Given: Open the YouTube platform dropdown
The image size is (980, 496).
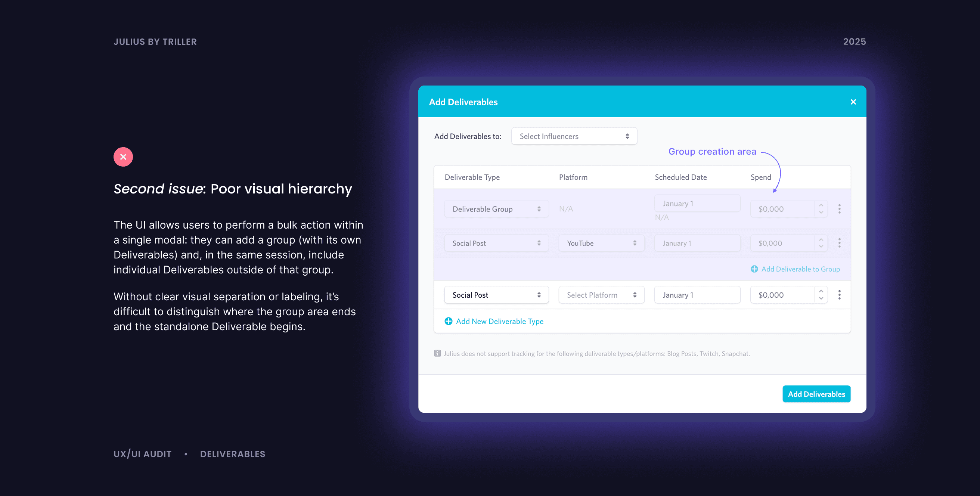Looking at the screenshot, I should point(601,243).
